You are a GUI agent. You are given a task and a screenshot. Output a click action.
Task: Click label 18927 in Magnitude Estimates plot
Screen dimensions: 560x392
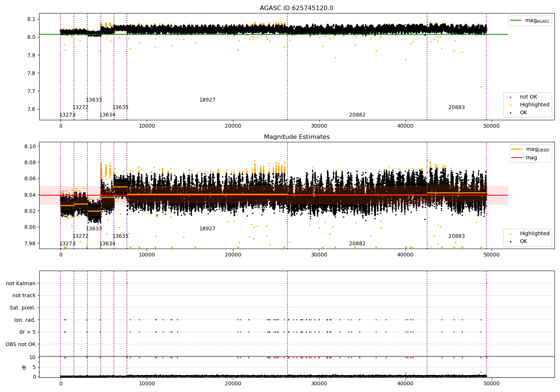pyautogui.click(x=208, y=229)
